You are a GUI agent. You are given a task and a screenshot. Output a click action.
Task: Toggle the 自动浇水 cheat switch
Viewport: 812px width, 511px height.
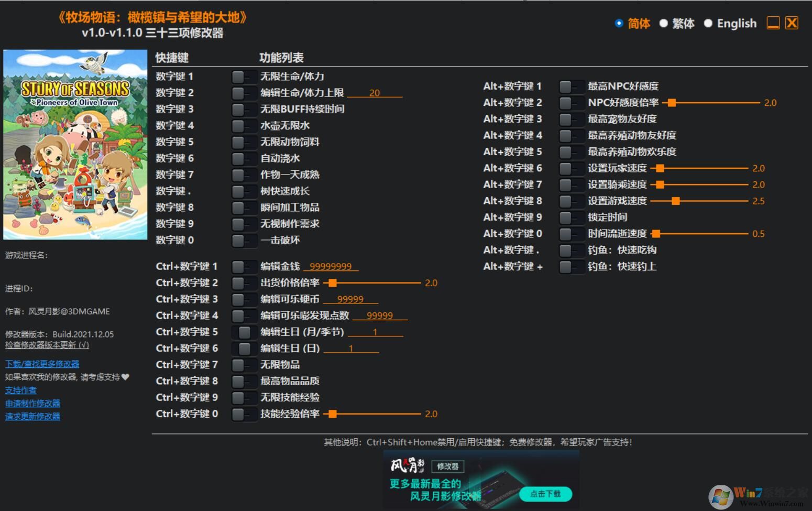(x=244, y=158)
